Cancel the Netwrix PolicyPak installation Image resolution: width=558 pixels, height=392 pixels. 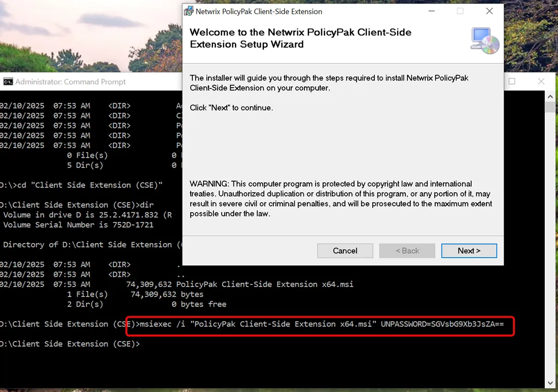point(345,251)
